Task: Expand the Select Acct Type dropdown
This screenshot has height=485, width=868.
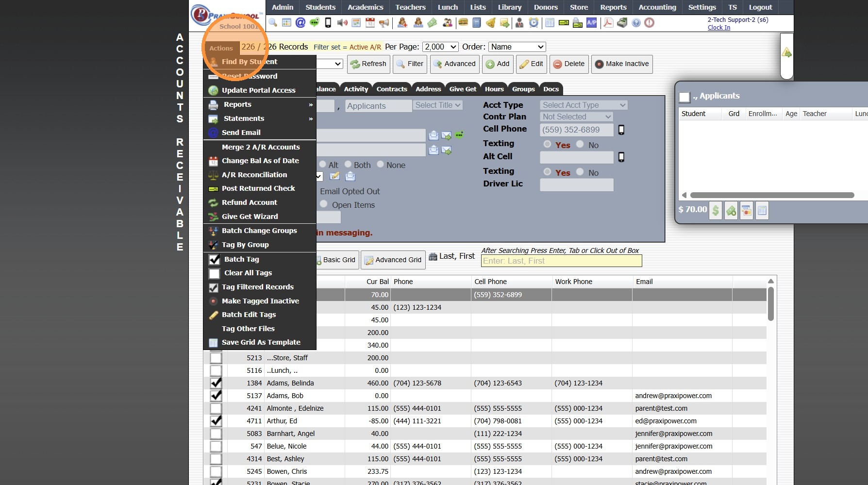Action: click(x=584, y=105)
